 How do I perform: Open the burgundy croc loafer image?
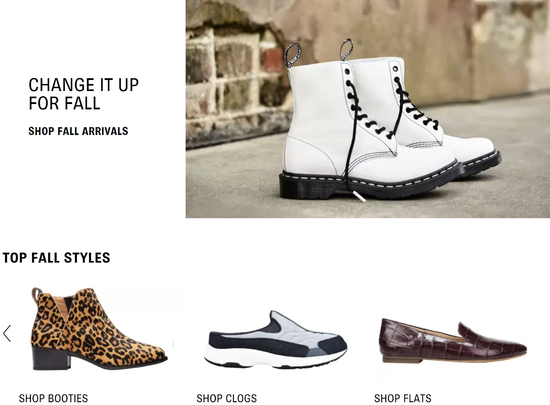pyautogui.click(x=453, y=340)
